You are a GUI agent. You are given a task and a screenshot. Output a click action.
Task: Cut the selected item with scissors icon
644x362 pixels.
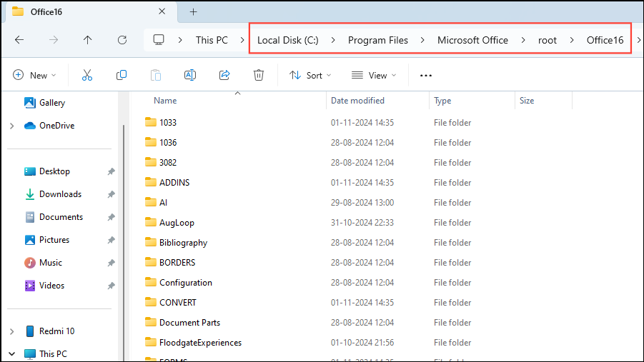coord(87,75)
